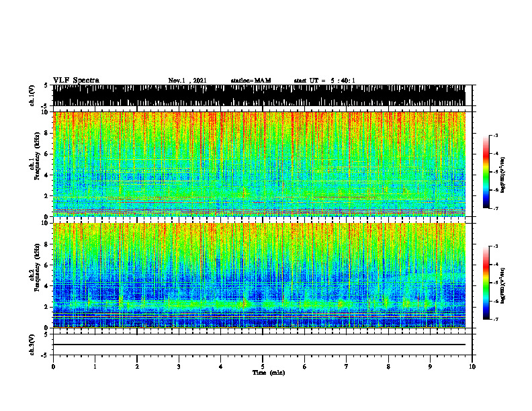Click the "-5" volt tick of ch.3(V) panel
The image size is (532, 411).
point(44,355)
